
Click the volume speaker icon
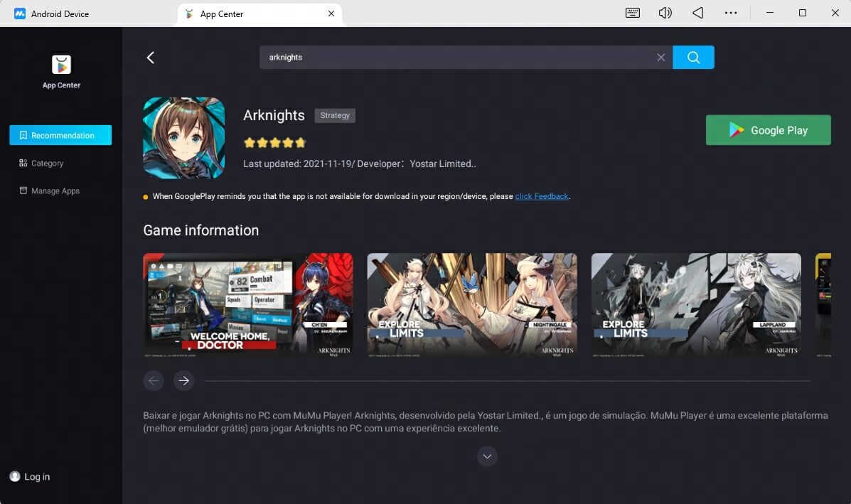point(665,13)
